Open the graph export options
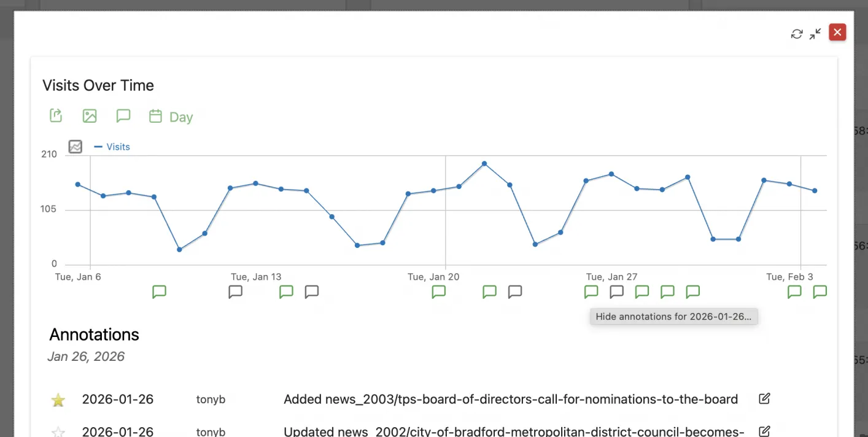The height and width of the screenshot is (437, 868). pyautogui.click(x=55, y=115)
